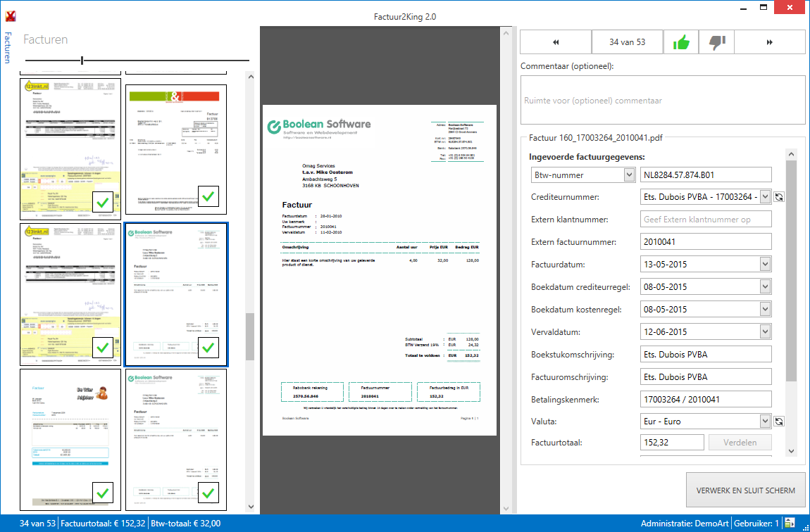Select the De Vrier Adviseur invoice thumbnail
Image resolution: width=810 pixels, height=532 pixels.
pyautogui.click(x=70, y=440)
